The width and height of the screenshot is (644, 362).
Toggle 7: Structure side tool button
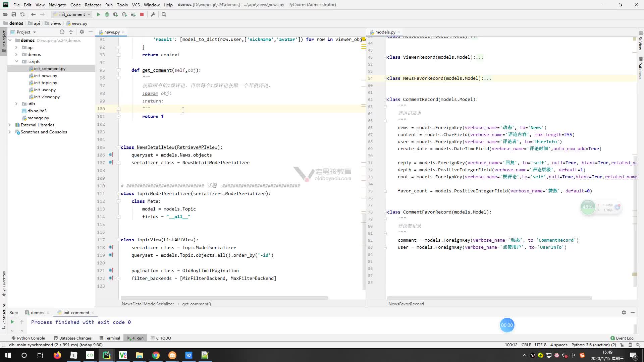pos(4,316)
